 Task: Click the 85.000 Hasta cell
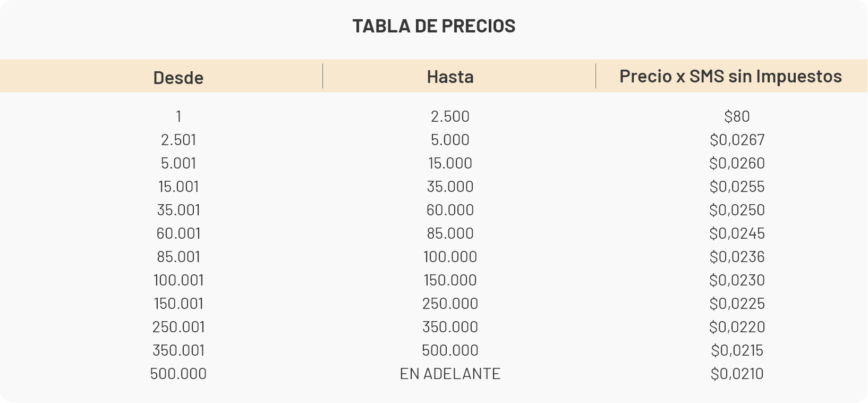(450, 233)
